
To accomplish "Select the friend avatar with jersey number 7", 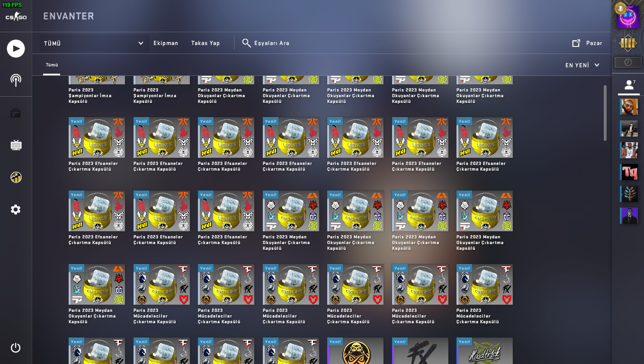I will (629, 150).
